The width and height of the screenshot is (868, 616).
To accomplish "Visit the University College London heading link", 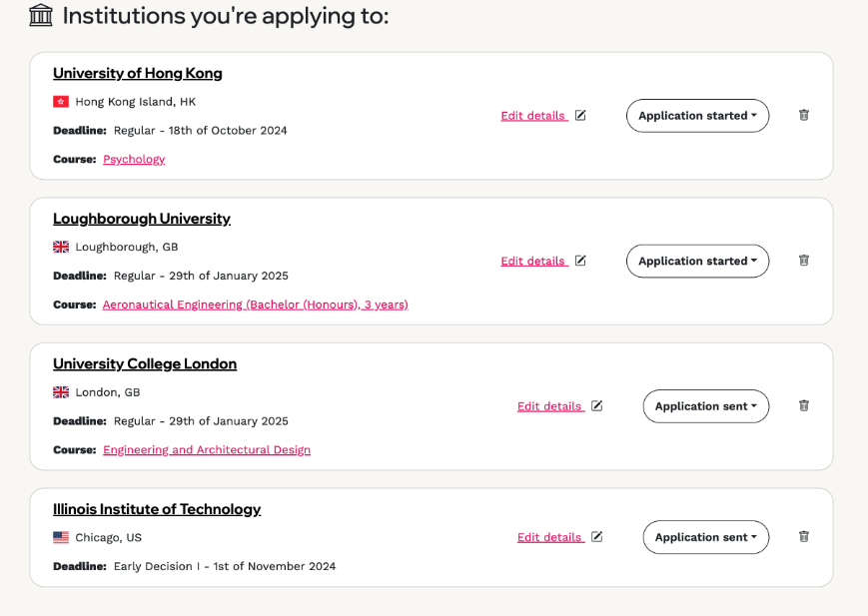I will point(145,363).
